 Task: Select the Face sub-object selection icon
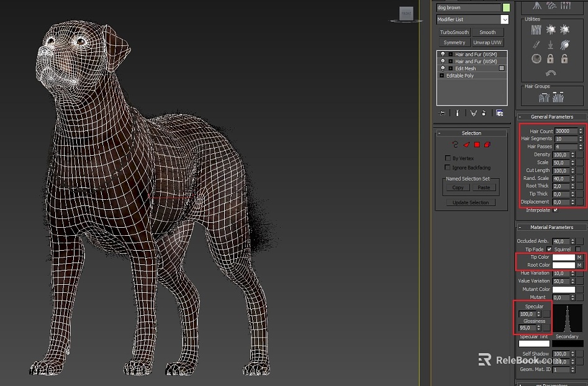coord(466,145)
